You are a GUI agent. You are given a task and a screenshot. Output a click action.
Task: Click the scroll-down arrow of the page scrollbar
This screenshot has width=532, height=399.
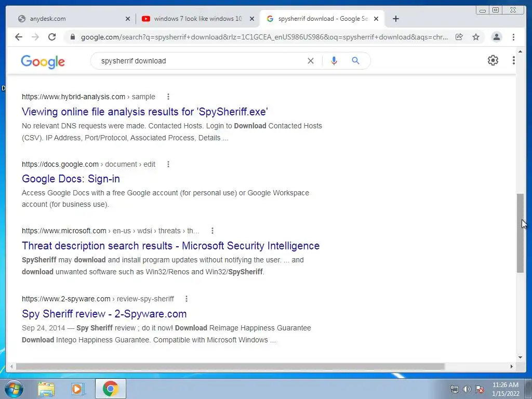point(520,357)
